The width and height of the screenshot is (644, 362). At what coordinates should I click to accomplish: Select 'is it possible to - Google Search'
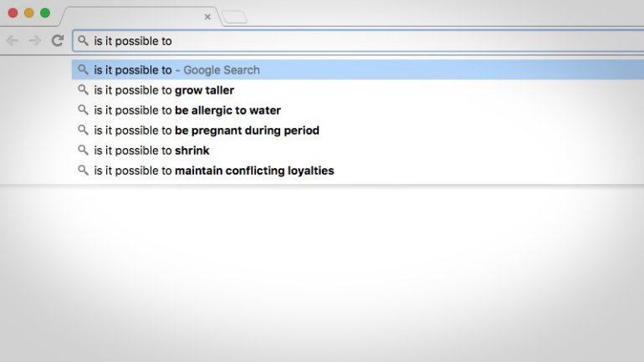176,70
